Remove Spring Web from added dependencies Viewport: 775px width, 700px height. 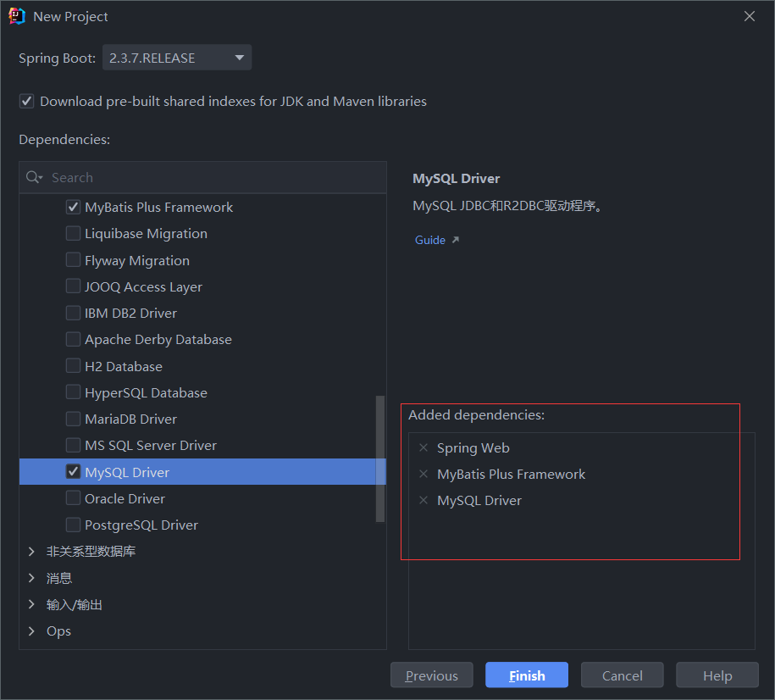point(423,447)
